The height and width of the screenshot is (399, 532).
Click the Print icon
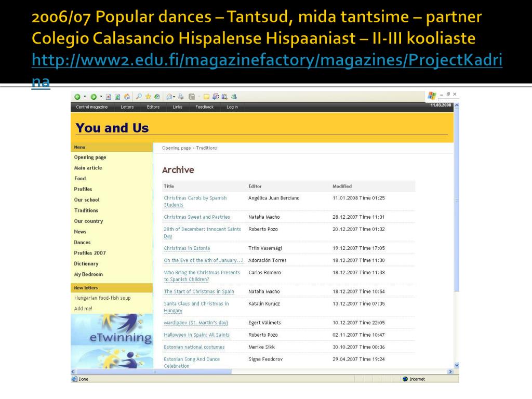pyautogui.click(x=181, y=97)
